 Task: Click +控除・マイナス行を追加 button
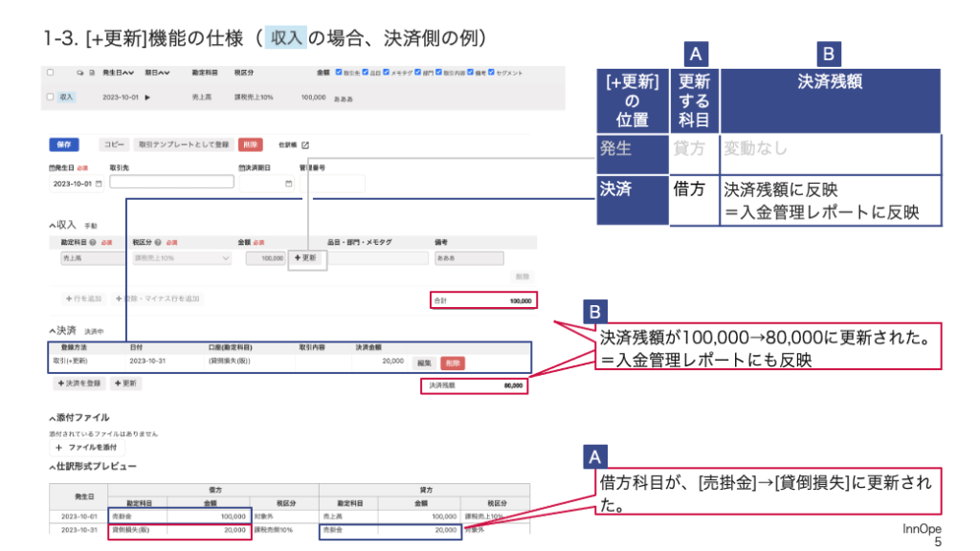(x=158, y=298)
